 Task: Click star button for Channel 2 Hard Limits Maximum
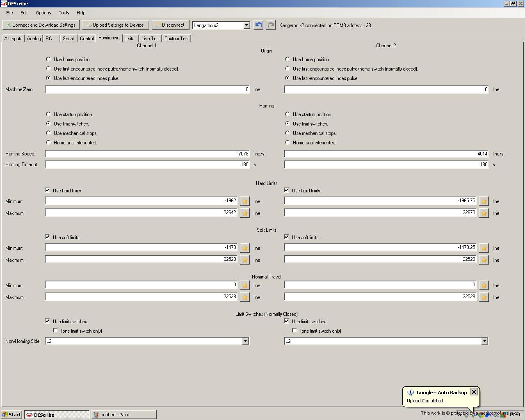(484, 213)
